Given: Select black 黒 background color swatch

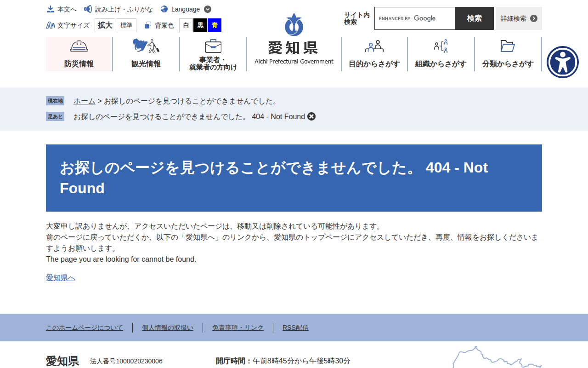Looking at the screenshot, I should tap(200, 25).
